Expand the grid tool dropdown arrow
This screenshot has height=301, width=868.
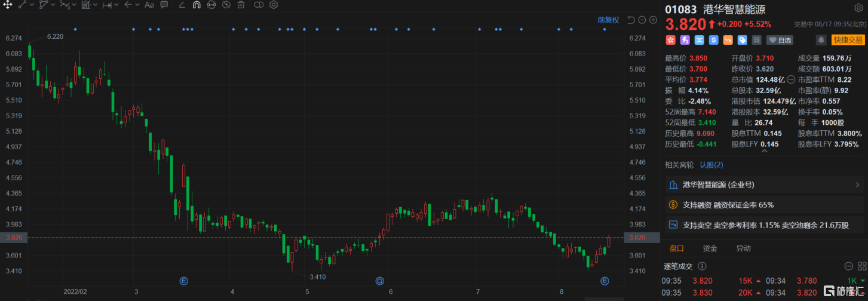tap(96, 5)
